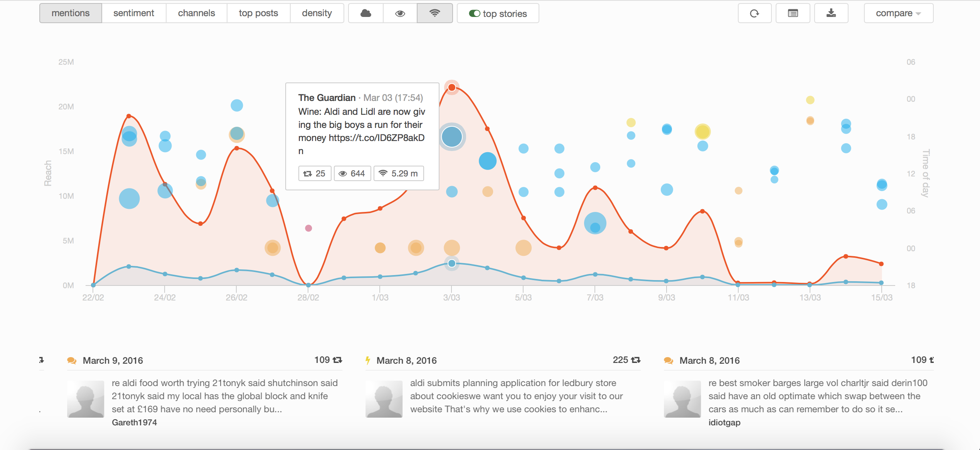The width and height of the screenshot is (980, 450).
Task: Click the refresh chart icon
Action: (x=754, y=13)
